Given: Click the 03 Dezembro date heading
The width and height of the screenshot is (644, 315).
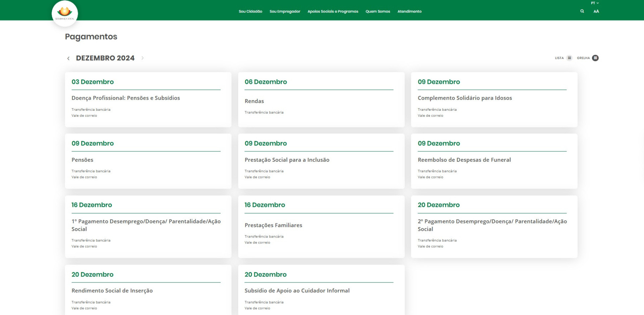Looking at the screenshot, I should coord(93,82).
